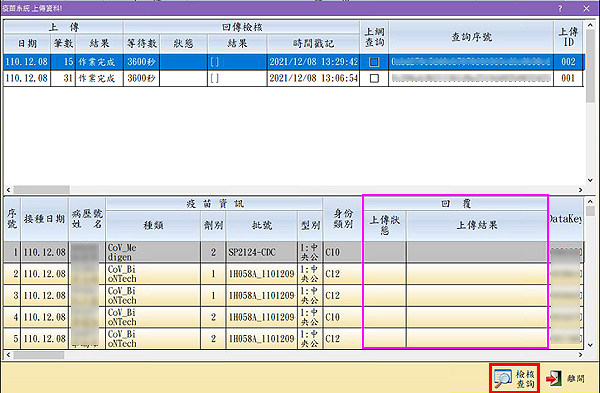Click the 檢核查詢 magnifier button
The image size is (600, 393).
click(x=514, y=378)
